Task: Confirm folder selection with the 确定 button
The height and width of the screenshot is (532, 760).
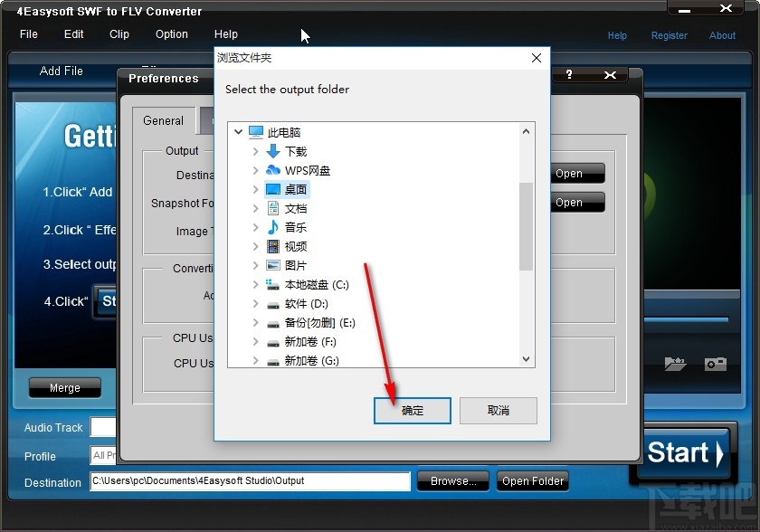Action: click(412, 411)
